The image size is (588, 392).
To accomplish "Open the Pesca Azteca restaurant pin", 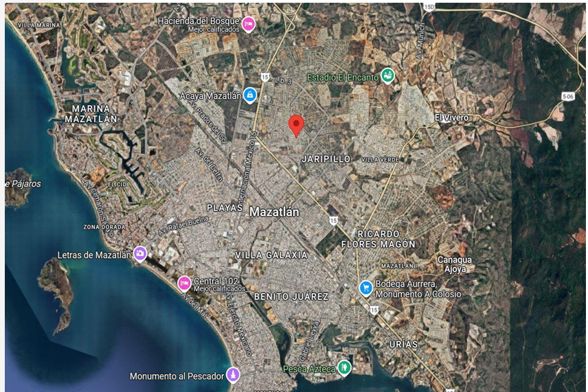I will tap(344, 368).
